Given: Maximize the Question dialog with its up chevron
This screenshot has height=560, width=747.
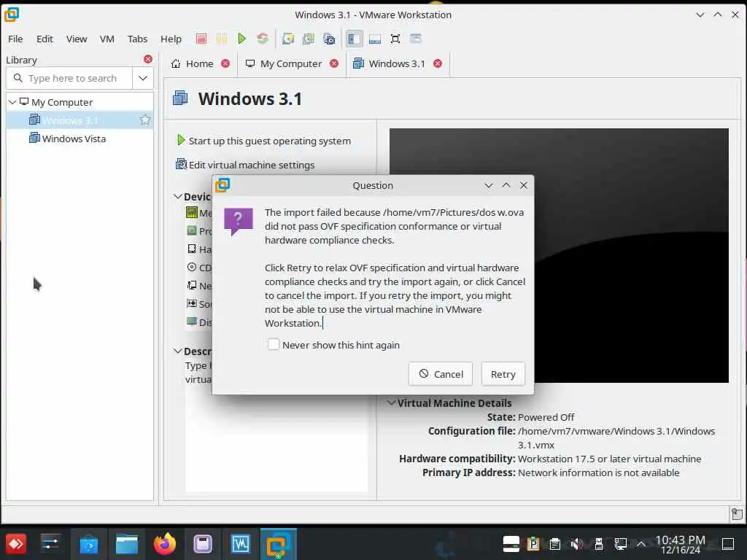Looking at the screenshot, I should pyautogui.click(x=506, y=185).
